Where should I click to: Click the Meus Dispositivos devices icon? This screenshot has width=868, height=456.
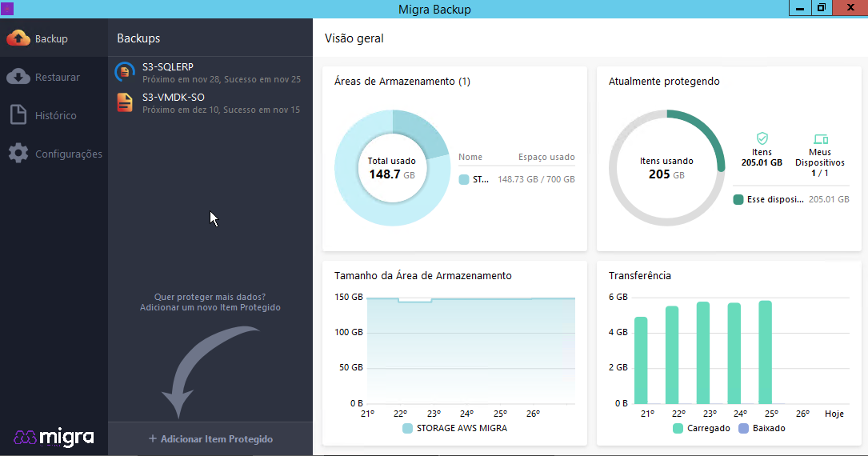click(819, 138)
